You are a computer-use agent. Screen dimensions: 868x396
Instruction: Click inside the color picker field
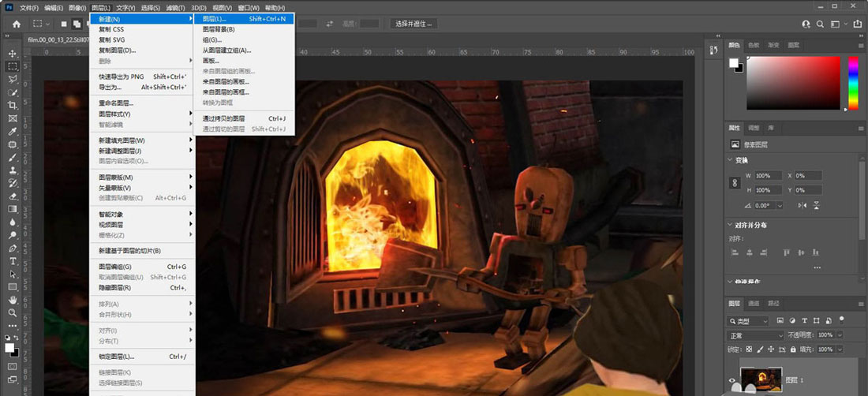(793, 83)
